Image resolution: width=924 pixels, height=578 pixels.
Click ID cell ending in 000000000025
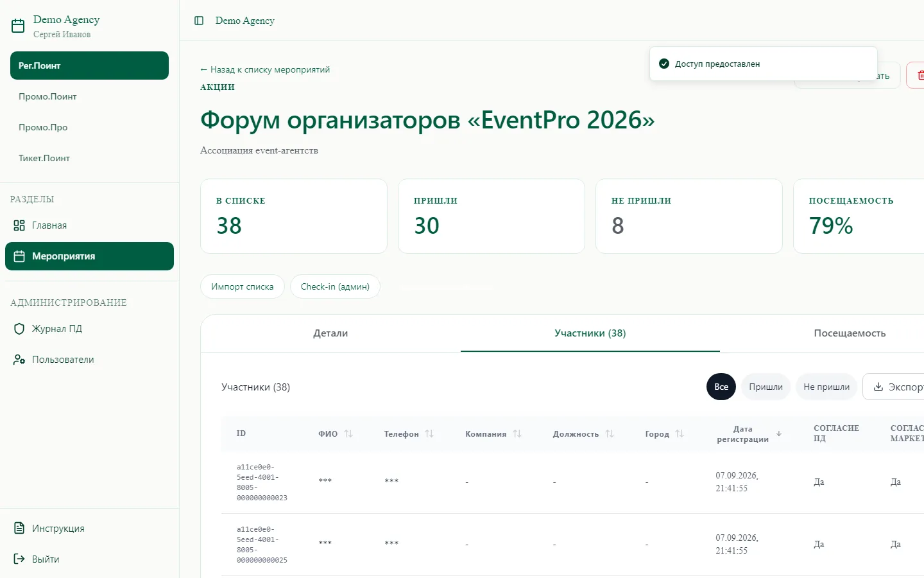coord(262,545)
